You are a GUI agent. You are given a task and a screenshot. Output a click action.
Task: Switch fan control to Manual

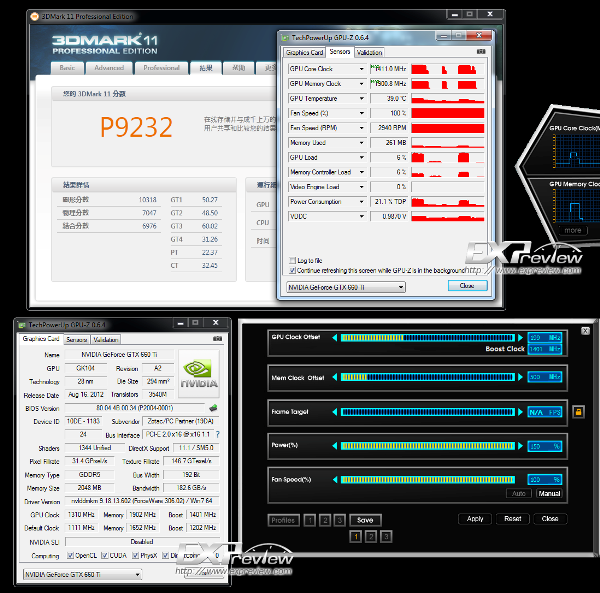click(x=549, y=494)
